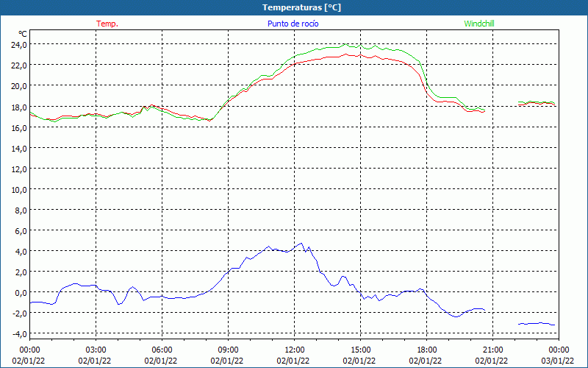Click the '16,0' y-axis value
Viewport: 588px width, 368px height.
click(x=19, y=127)
